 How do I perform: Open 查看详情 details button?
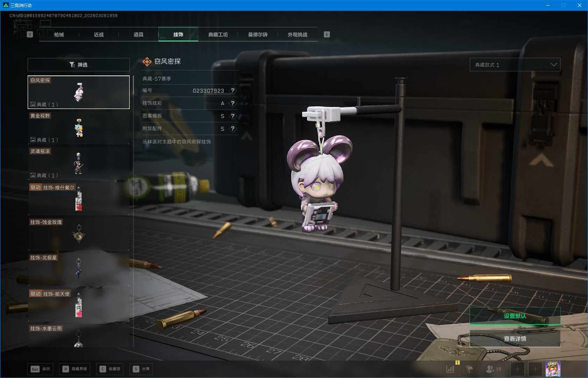[515, 339]
